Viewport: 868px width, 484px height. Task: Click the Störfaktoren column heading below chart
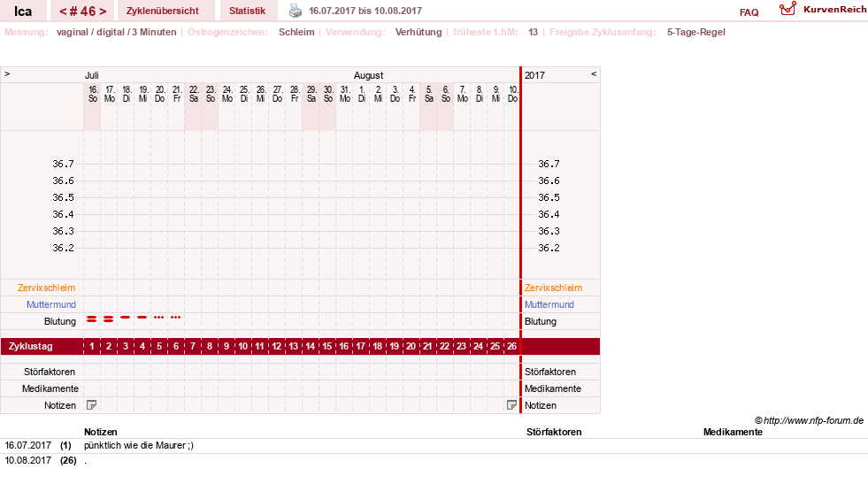point(554,432)
